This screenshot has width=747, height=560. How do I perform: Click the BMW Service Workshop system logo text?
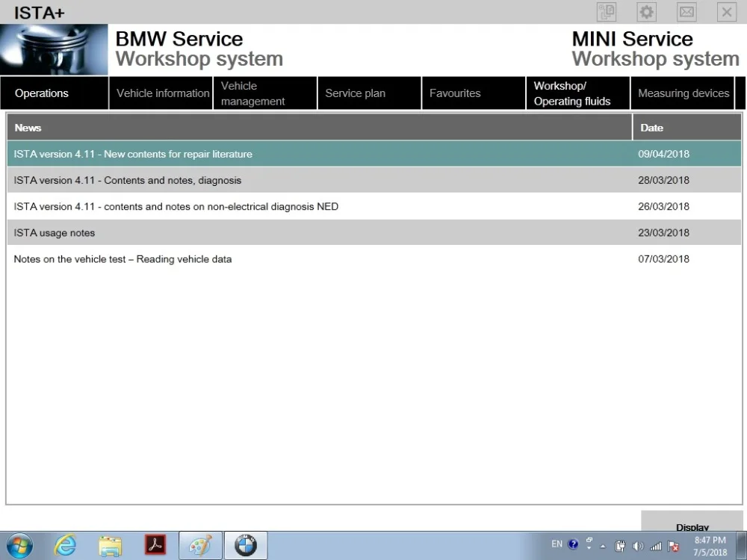click(x=199, y=49)
